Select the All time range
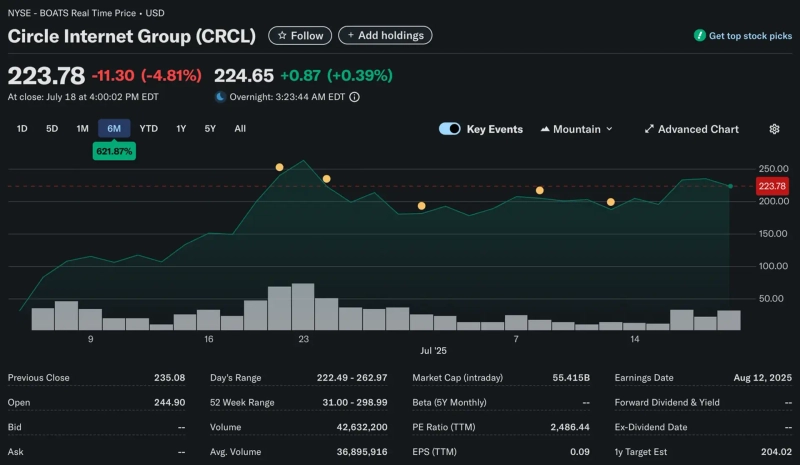800x465 pixels. pos(240,129)
